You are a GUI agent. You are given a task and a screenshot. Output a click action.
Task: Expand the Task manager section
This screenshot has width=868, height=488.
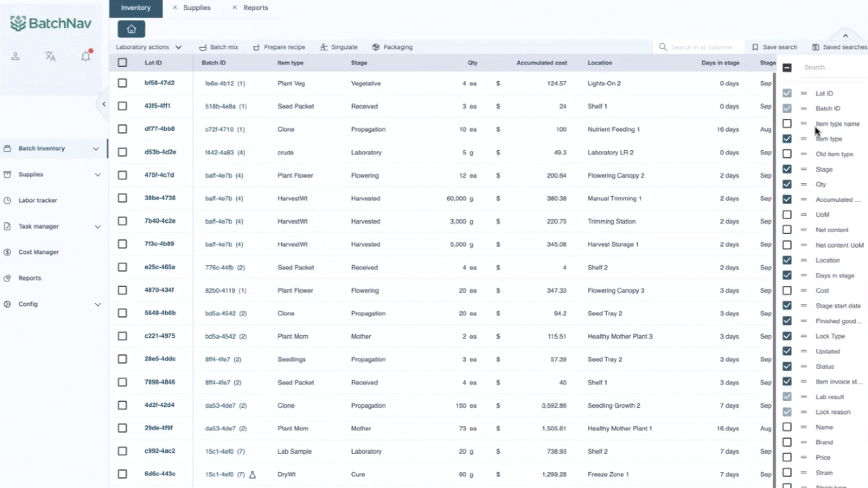[98, 226]
